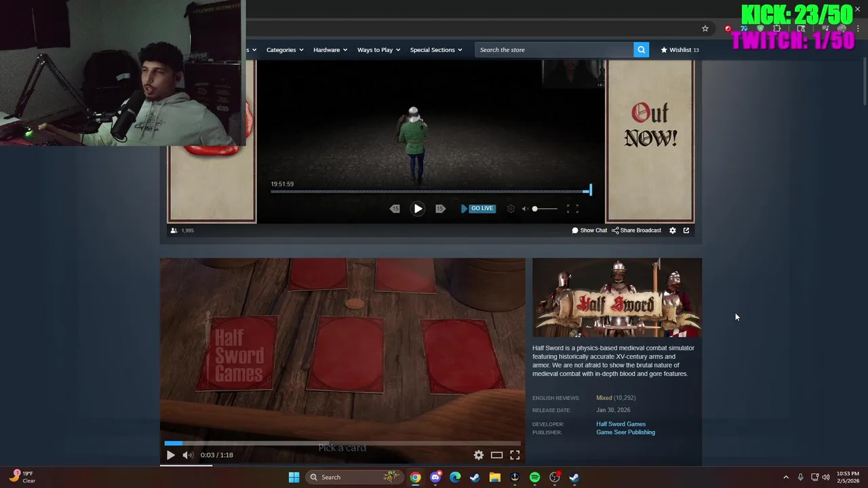Open the Ways to Play dropdown
Screen dimensions: 868x488
click(378, 49)
